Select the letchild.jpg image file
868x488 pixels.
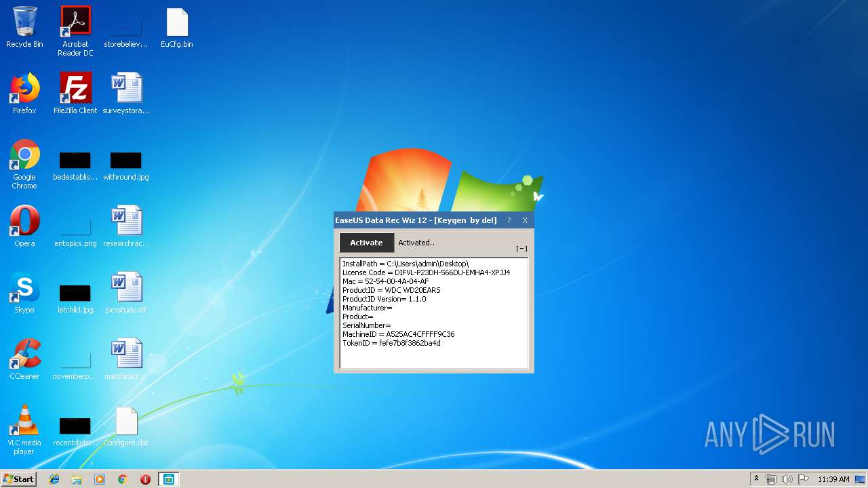[x=75, y=298]
